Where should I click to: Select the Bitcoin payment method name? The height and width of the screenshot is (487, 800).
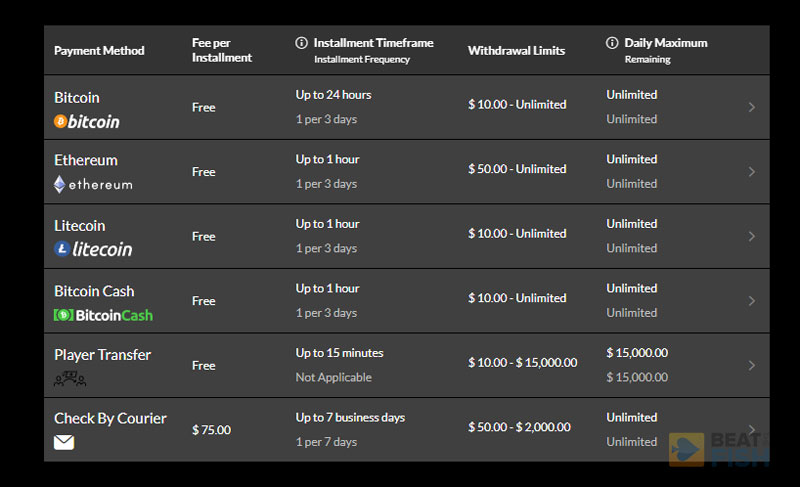tap(77, 97)
